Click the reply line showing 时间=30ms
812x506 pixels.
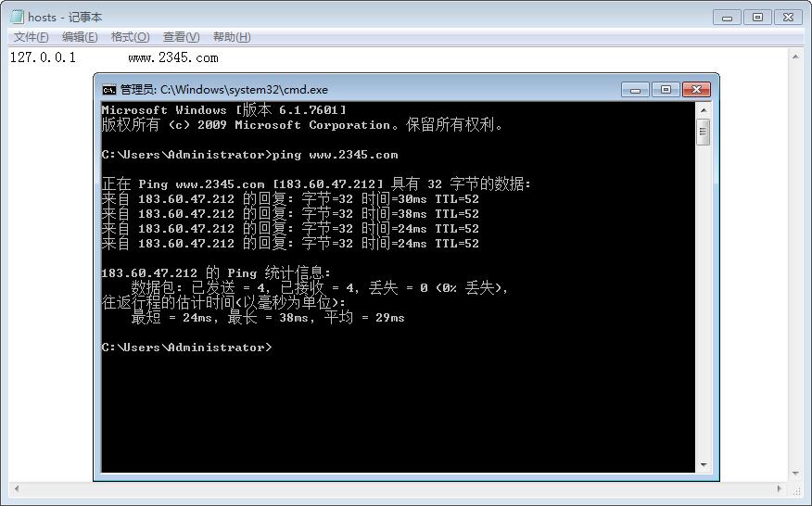290,199
